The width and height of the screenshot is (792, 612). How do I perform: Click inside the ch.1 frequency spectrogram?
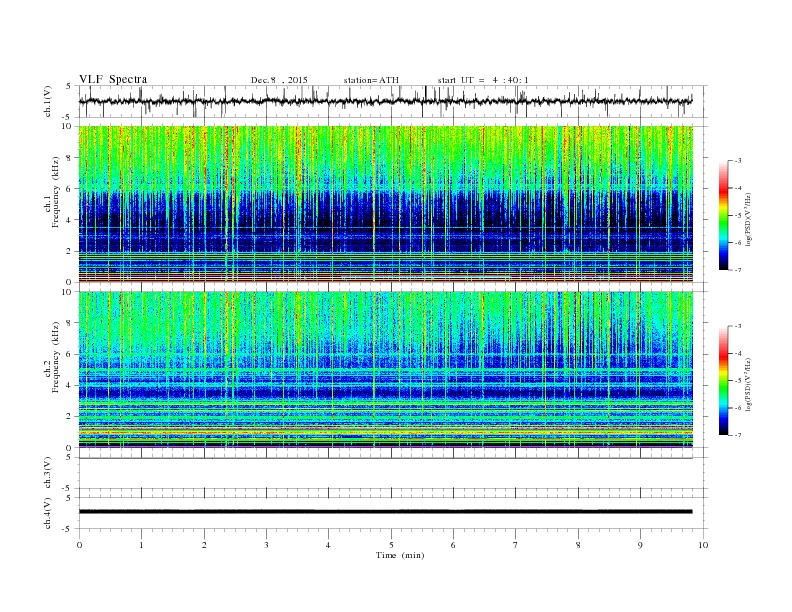pyautogui.click(x=386, y=204)
